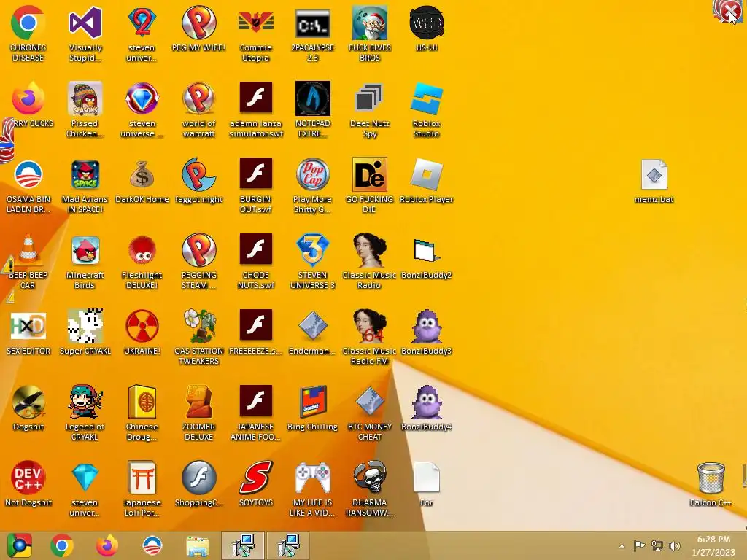Select the Classic Music Radio FM icon
The height and width of the screenshot is (560, 747).
[x=369, y=326]
